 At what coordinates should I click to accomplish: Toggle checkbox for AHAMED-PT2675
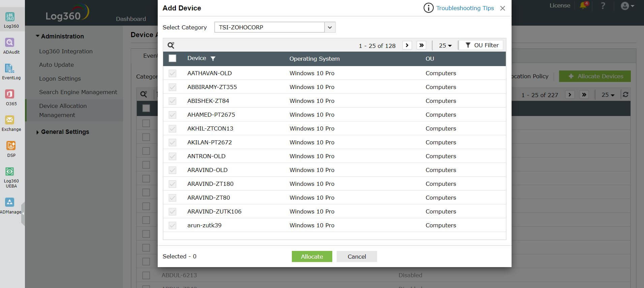(172, 115)
